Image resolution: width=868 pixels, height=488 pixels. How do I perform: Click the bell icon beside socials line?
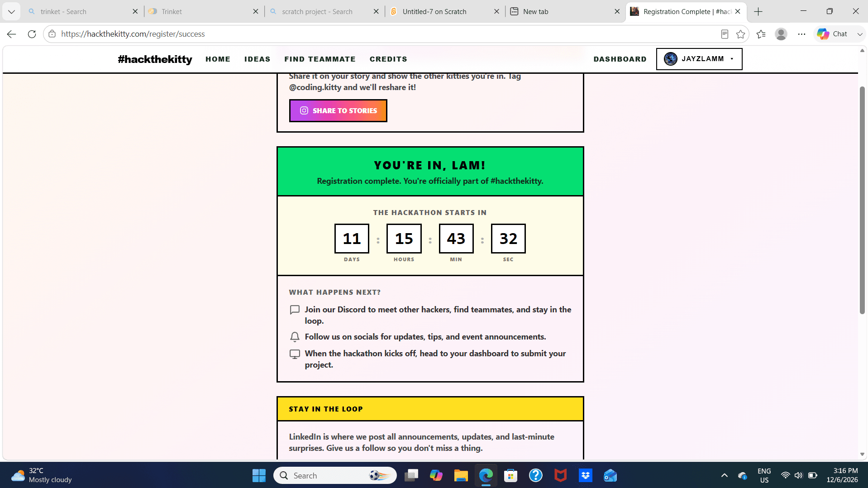295,337
